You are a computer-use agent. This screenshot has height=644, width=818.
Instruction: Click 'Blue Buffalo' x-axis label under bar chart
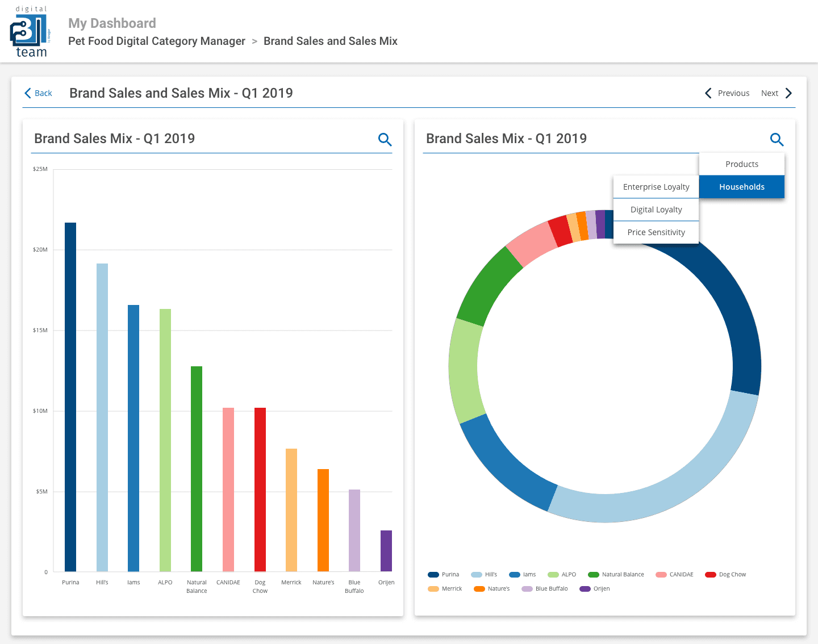pyautogui.click(x=354, y=587)
